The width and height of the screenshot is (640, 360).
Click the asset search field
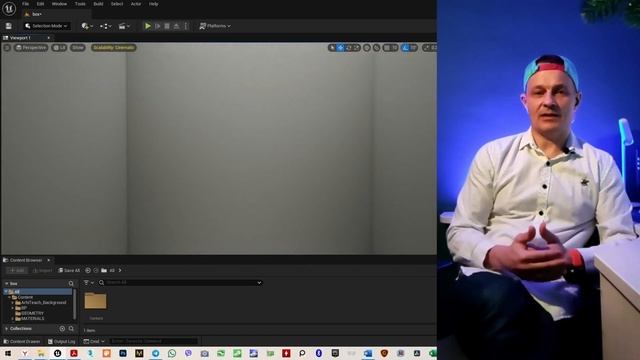click(x=180, y=282)
